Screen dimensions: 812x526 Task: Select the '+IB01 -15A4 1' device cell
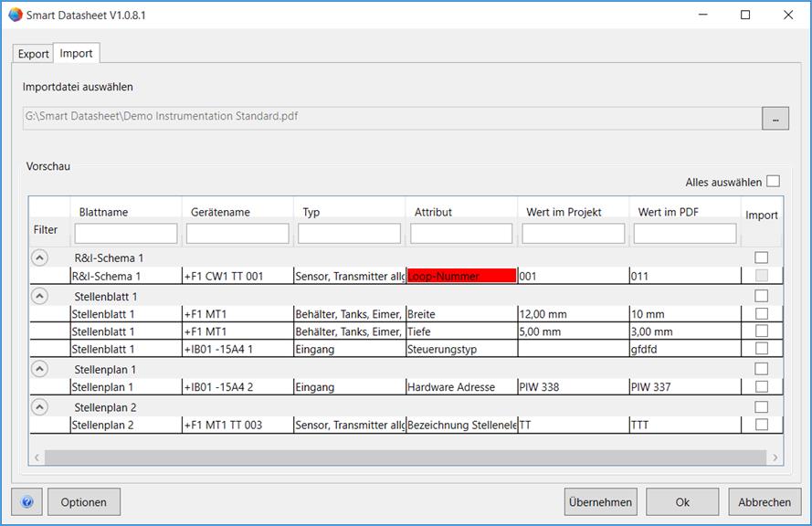(x=237, y=349)
